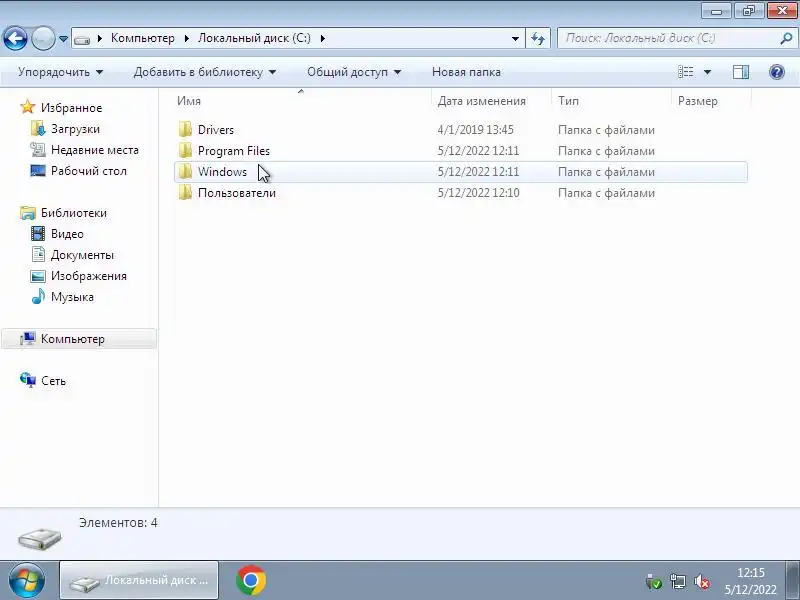Expand arrow after Локальный диск (C:) breadcrumb

point(322,38)
